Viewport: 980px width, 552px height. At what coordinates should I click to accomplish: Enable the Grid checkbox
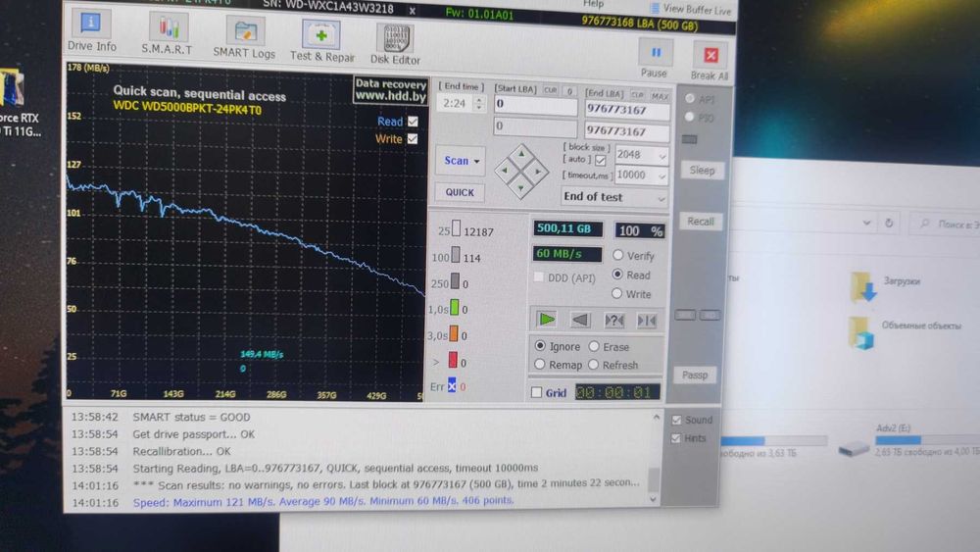tap(536, 392)
